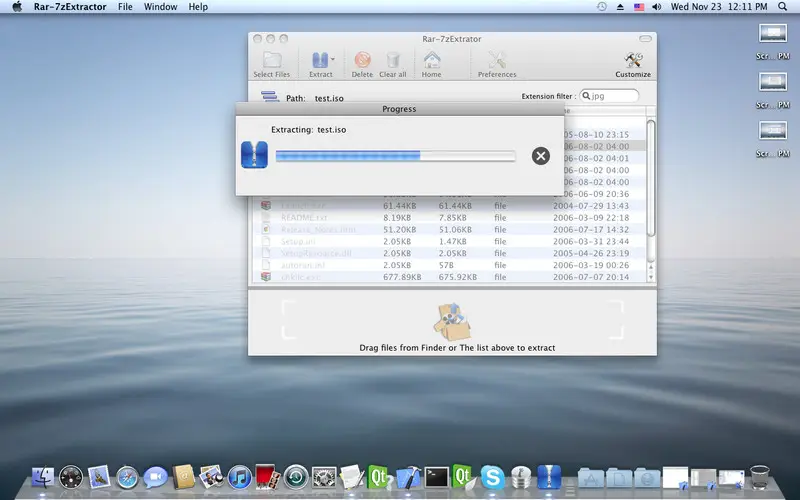Click the Clear all trash icon
This screenshot has width=800, height=500.
click(392, 60)
